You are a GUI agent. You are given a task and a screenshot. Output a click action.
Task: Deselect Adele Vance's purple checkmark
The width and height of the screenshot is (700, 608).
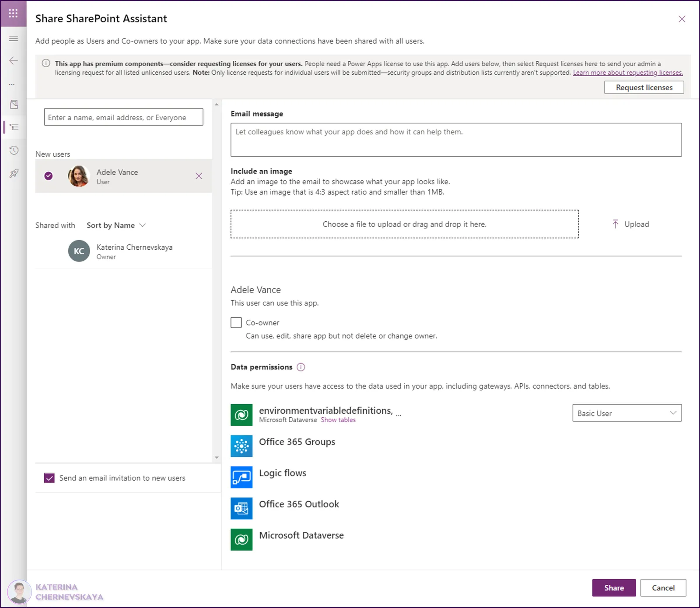(x=49, y=176)
